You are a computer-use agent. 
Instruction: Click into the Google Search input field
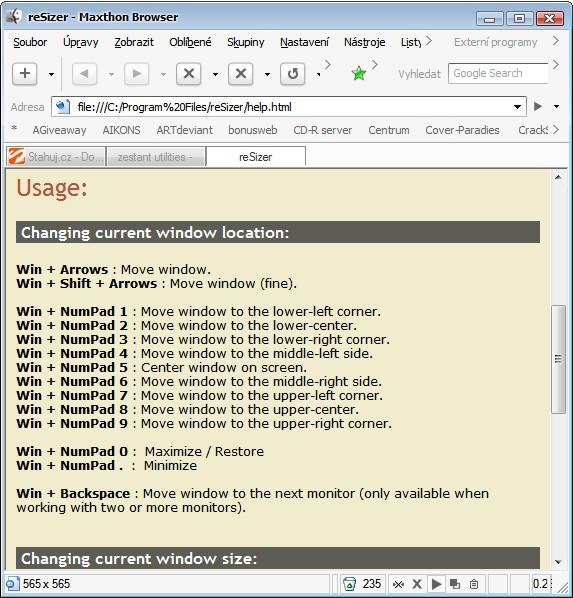click(498, 73)
